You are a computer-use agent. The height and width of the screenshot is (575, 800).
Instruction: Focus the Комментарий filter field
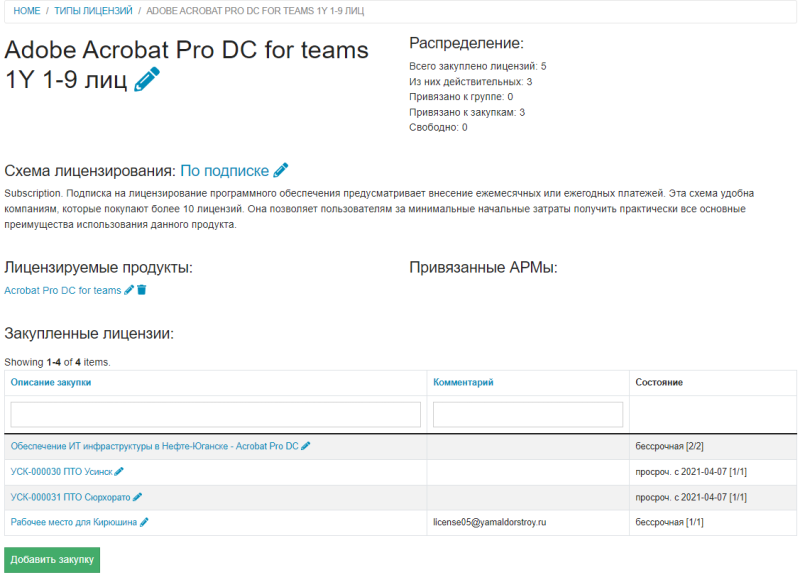click(x=528, y=414)
